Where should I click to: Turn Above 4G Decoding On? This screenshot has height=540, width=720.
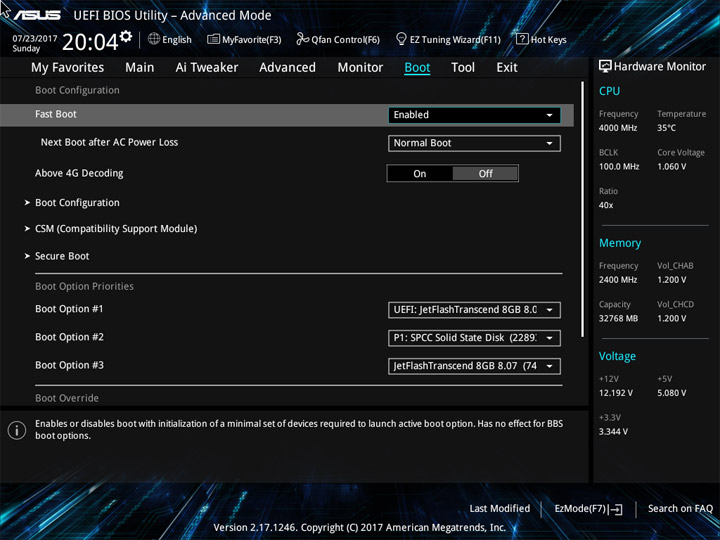coord(420,174)
